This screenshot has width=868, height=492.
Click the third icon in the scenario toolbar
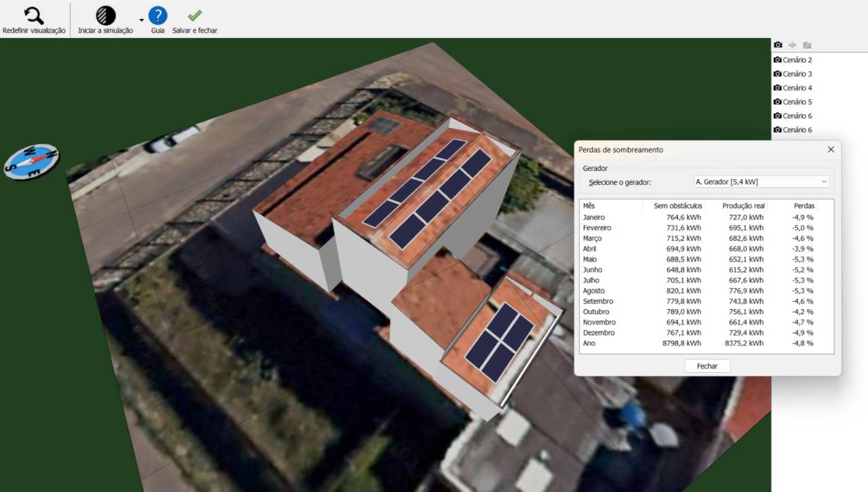click(x=807, y=45)
